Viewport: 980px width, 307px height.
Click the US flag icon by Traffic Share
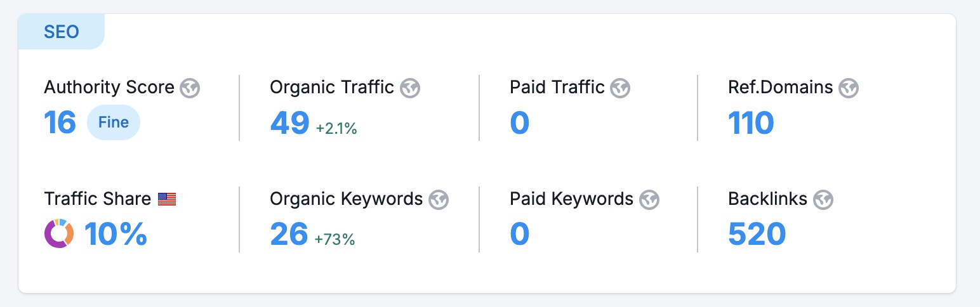(x=167, y=199)
